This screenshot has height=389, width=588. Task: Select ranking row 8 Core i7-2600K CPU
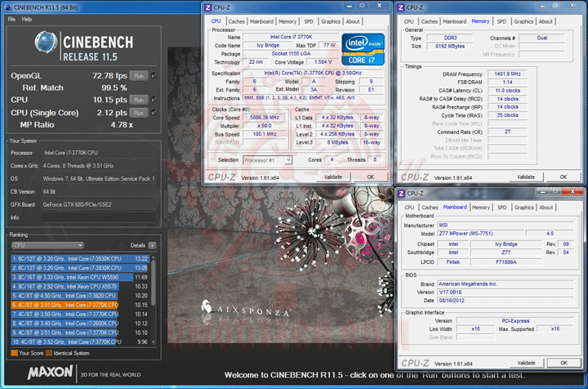pos(80,324)
